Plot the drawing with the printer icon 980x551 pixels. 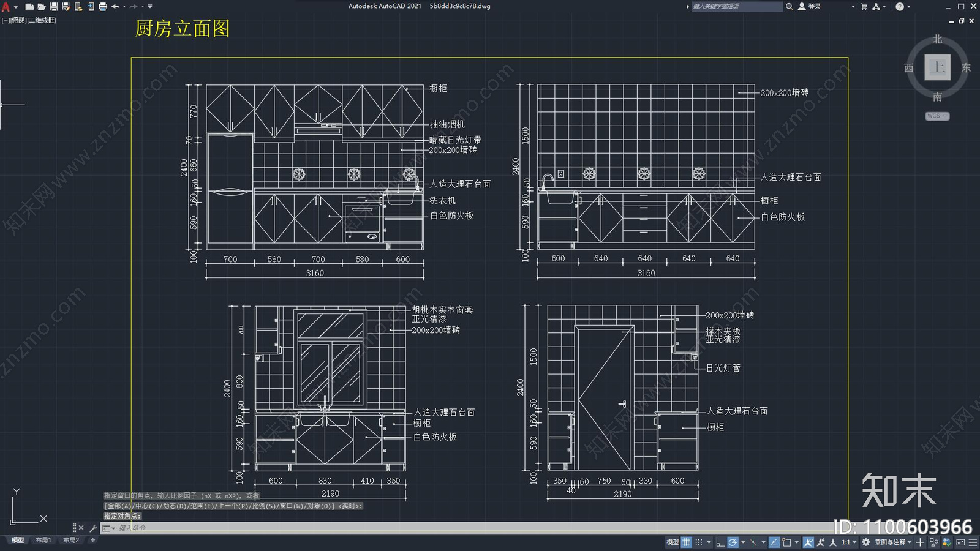pos(103,7)
